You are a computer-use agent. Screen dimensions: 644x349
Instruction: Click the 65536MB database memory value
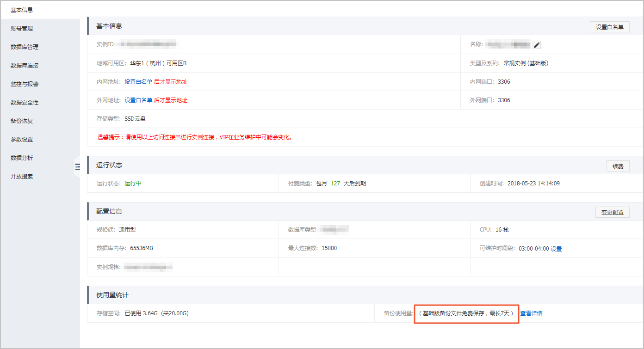pyautogui.click(x=142, y=248)
